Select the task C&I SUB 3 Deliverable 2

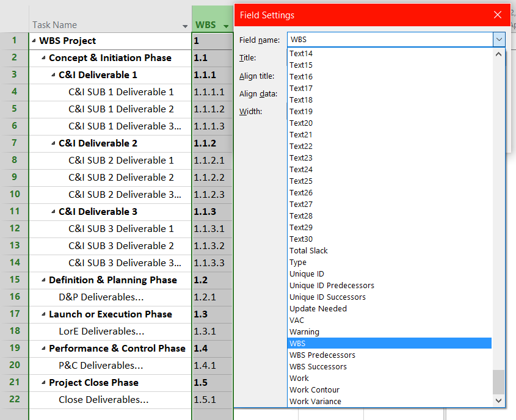(x=121, y=246)
